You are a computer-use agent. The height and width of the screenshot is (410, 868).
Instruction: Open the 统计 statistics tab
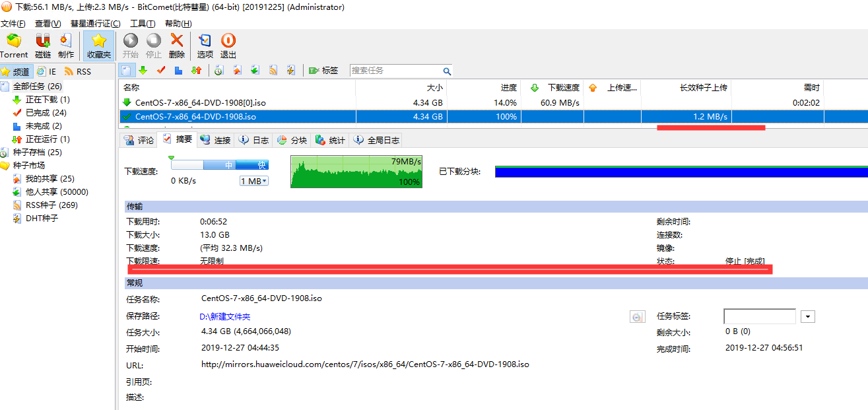330,140
